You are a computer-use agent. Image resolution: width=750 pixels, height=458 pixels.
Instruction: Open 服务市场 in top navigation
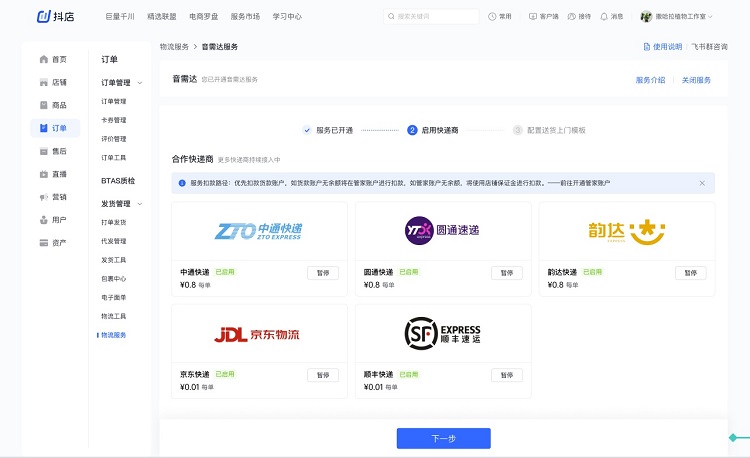(x=244, y=17)
